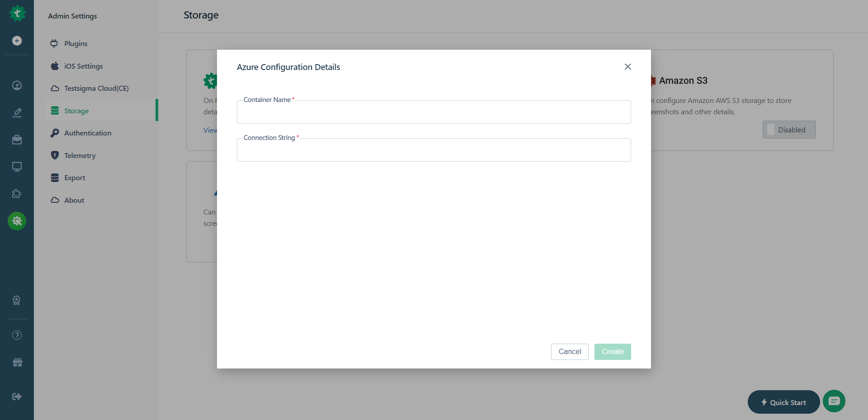This screenshot has height=420, width=868.
Task: Click the Admin Settings heading
Action: pos(72,16)
